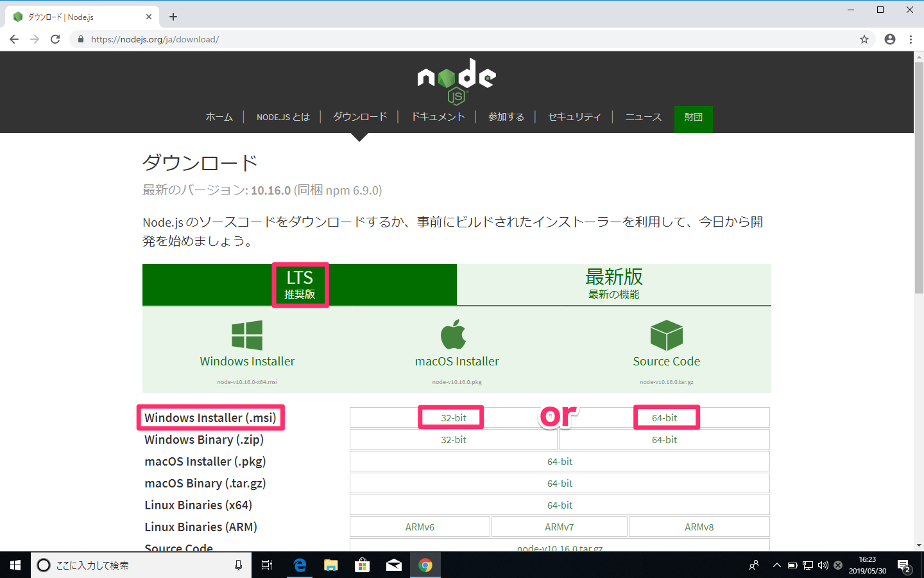The height and width of the screenshot is (578, 924).
Task: Click the Source Code text link
Action: pyautogui.click(x=666, y=362)
